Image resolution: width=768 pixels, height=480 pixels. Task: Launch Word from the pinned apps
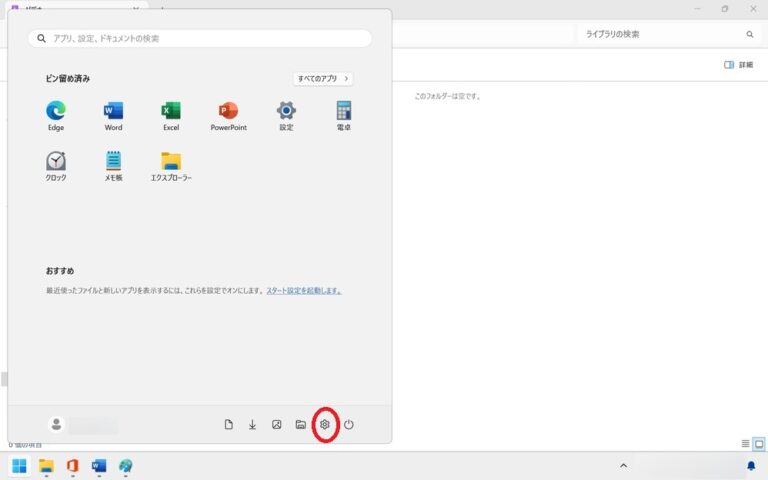[113, 112]
